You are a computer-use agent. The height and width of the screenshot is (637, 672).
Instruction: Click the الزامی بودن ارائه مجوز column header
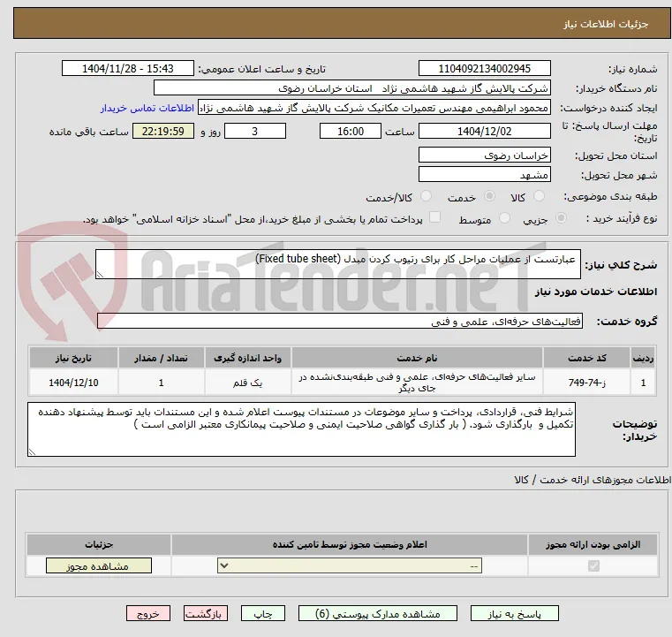click(x=593, y=544)
